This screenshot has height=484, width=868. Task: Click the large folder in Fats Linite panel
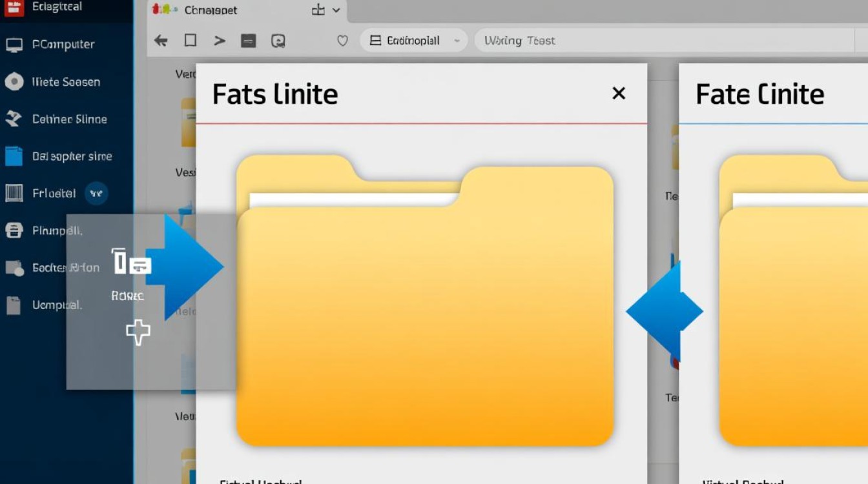coord(424,310)
